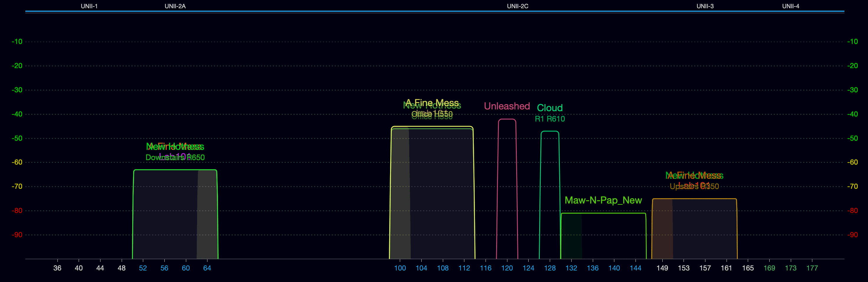
Task: Select channel 120 axis label
Action: pyautogui.click(x=507, y=268)
